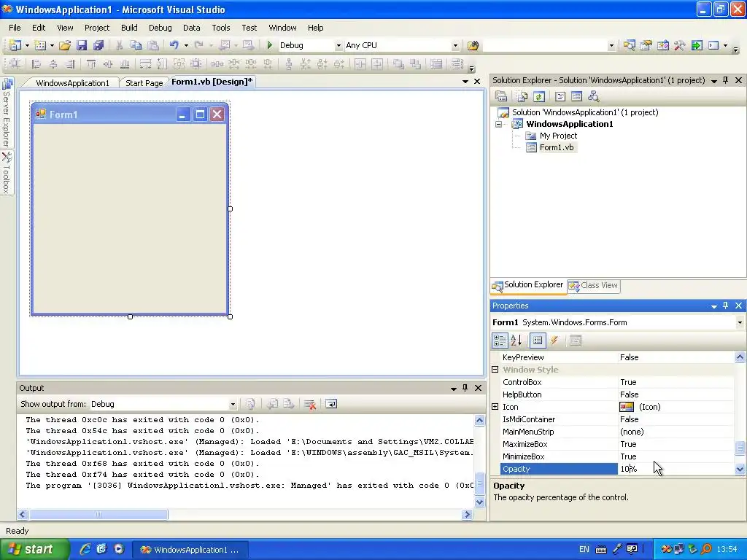This screenshot has width=747, height=560.
Task: Toggle the Properties list view button
Action: click(538, 341)
